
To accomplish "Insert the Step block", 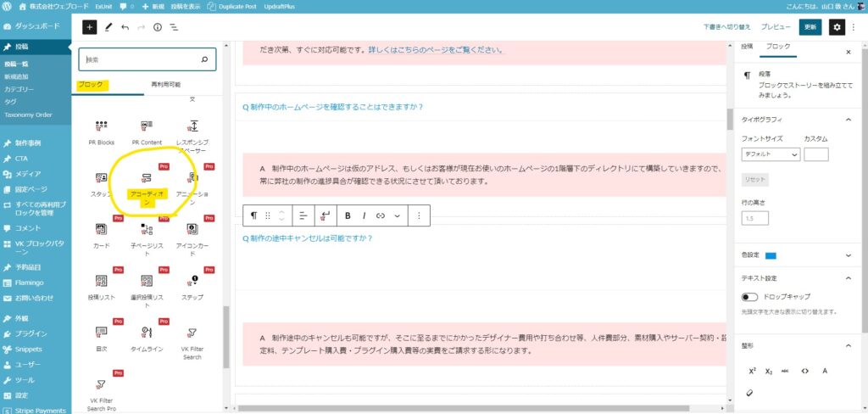I will 192,287.
